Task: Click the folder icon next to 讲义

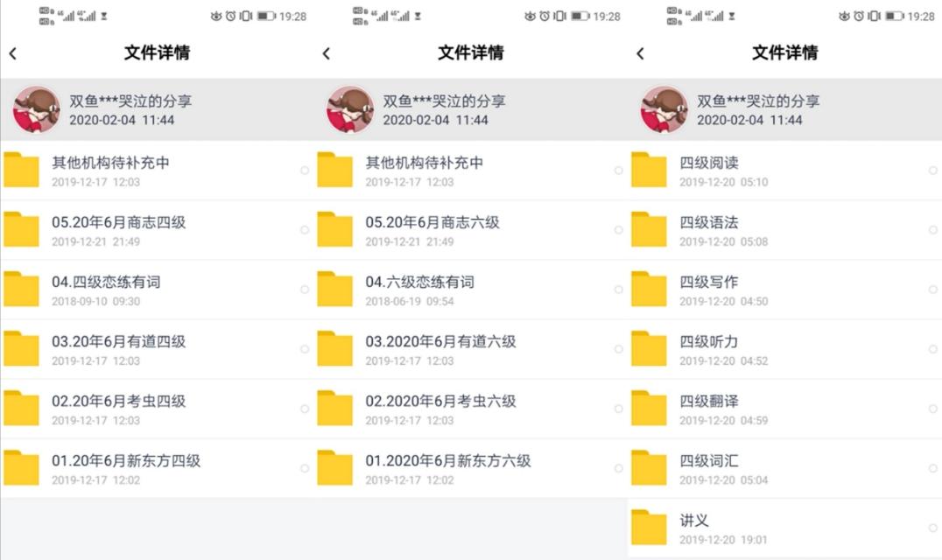Action: (649, 528)
